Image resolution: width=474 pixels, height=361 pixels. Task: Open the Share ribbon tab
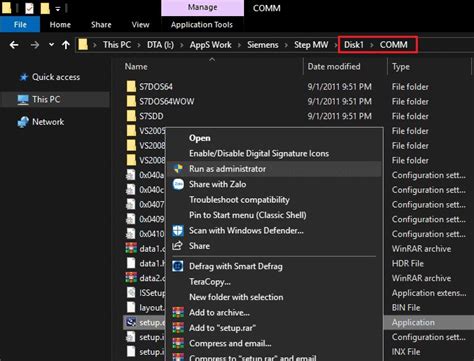[101, 25]
